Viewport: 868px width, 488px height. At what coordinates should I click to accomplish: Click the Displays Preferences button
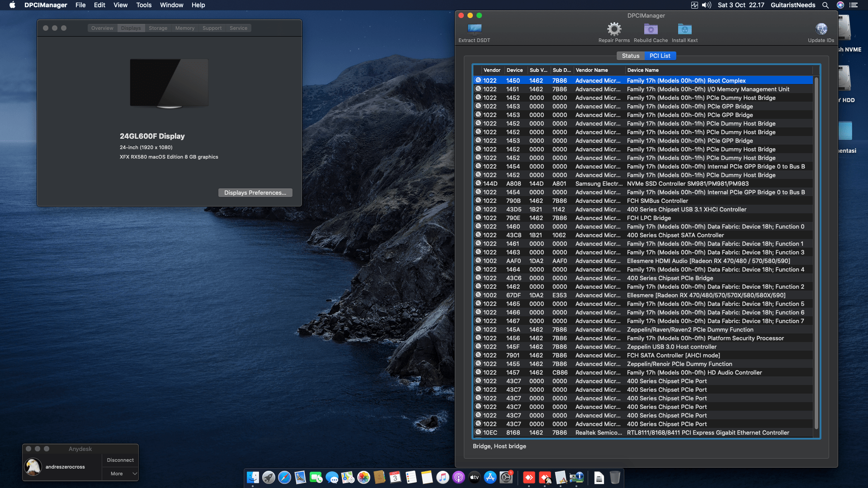(255, 192)
